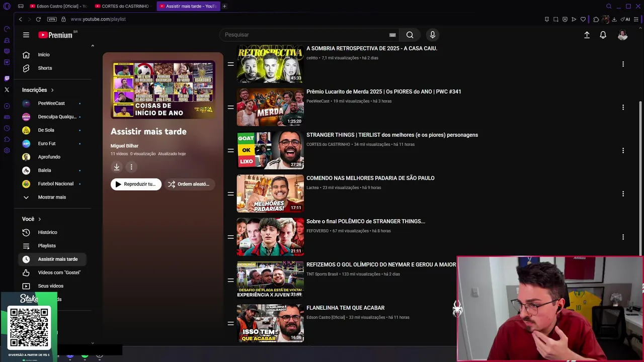Open the YouTube hamburger guide menu

[x=26, y=35]
